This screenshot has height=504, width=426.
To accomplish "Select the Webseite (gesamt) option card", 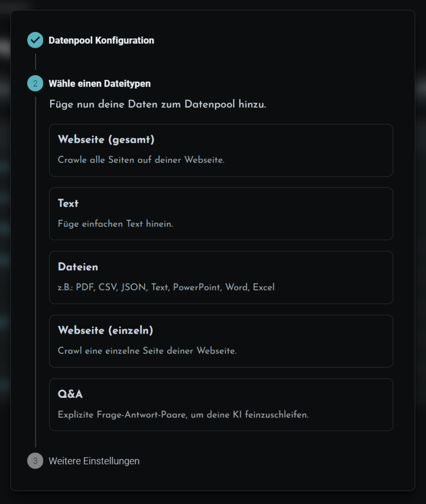I will [221, 151].
